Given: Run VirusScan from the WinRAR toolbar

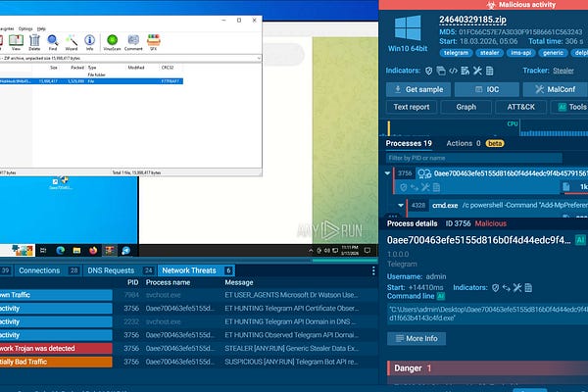Looking at the screenshot, I should [112, 42].
